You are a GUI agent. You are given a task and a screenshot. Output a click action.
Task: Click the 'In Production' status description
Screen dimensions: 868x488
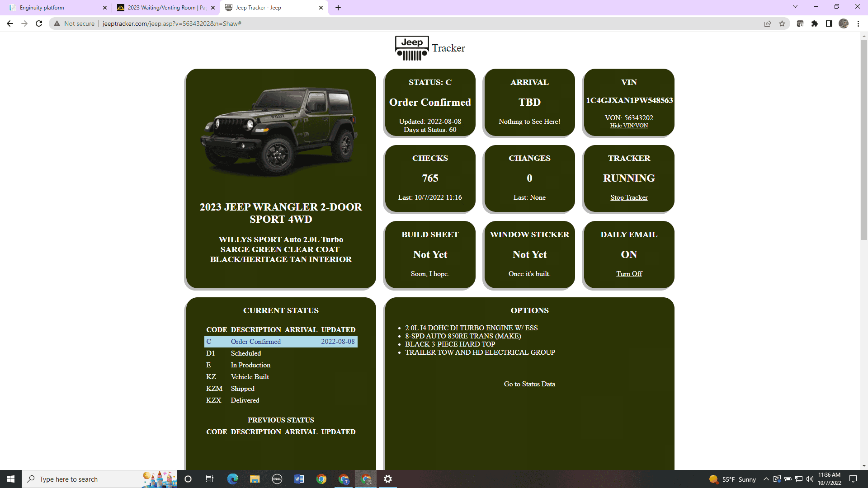[x=251, y=365]
